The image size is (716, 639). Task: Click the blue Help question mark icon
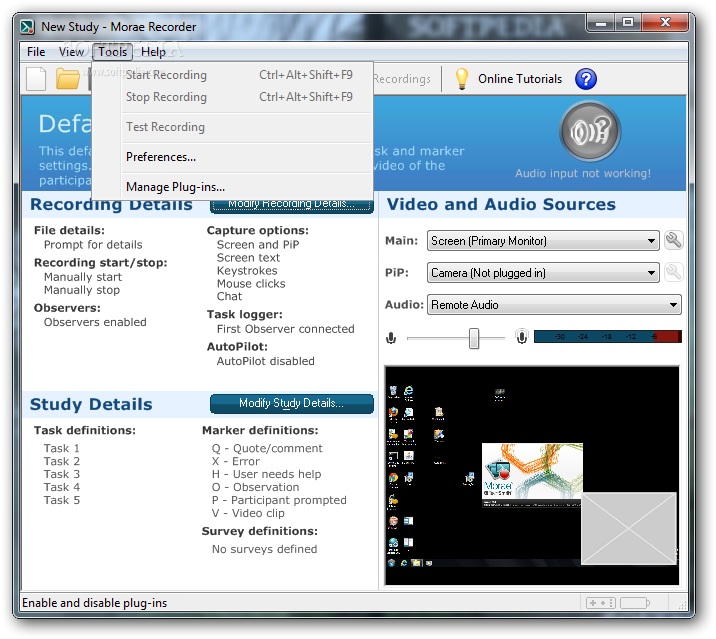[x=586, y=79]
